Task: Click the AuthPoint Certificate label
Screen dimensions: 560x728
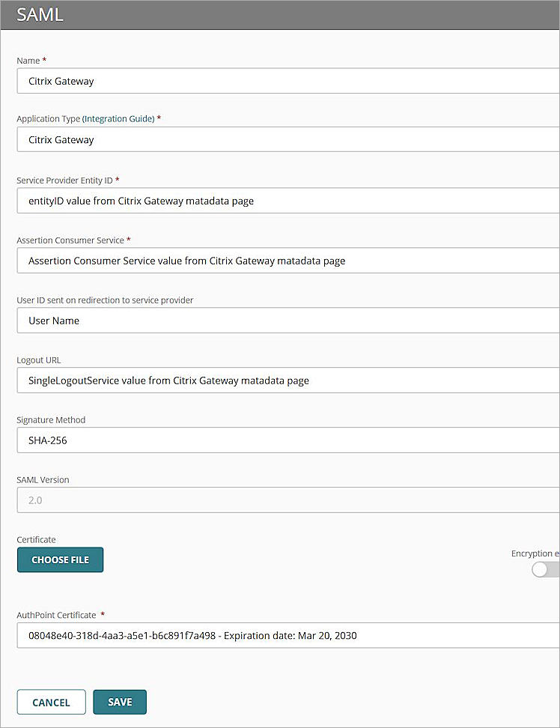Action: pos(56,615)
